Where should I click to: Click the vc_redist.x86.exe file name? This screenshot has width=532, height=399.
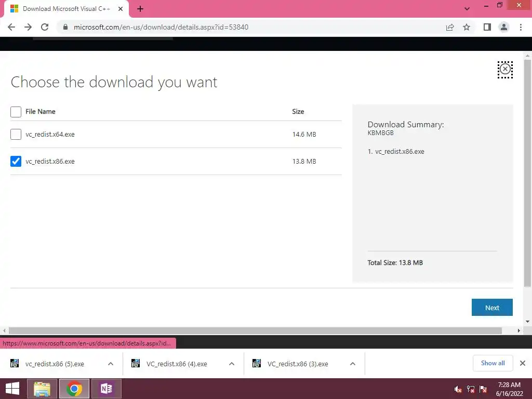coord(50,161)
